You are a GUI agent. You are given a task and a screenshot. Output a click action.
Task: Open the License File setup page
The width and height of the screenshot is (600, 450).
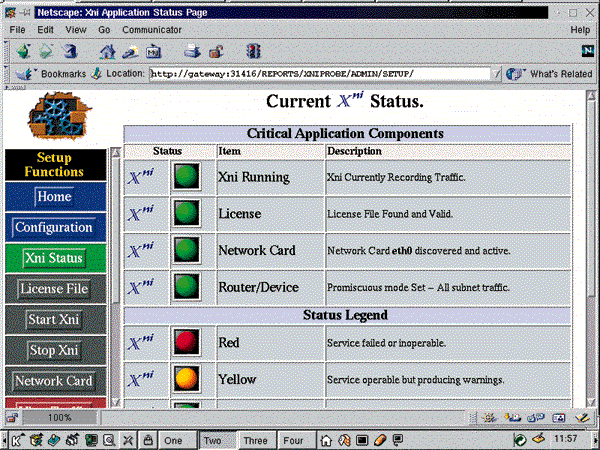[x=53, y=289]
